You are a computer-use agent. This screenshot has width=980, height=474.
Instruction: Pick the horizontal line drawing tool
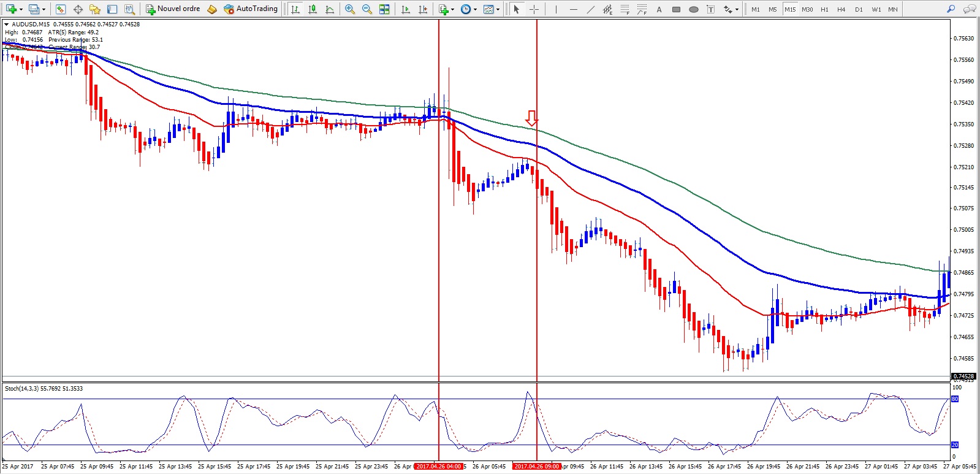[x=574, y=9]
